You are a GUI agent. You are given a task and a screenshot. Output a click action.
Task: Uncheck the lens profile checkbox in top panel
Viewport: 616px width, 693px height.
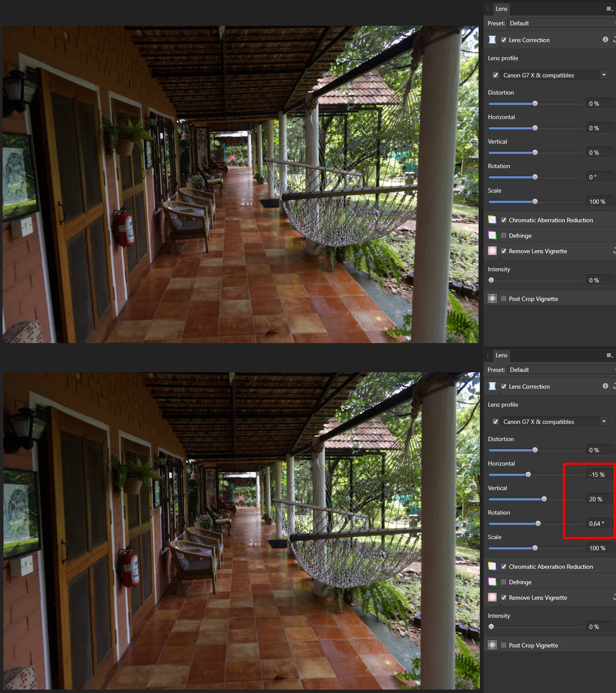495,75
